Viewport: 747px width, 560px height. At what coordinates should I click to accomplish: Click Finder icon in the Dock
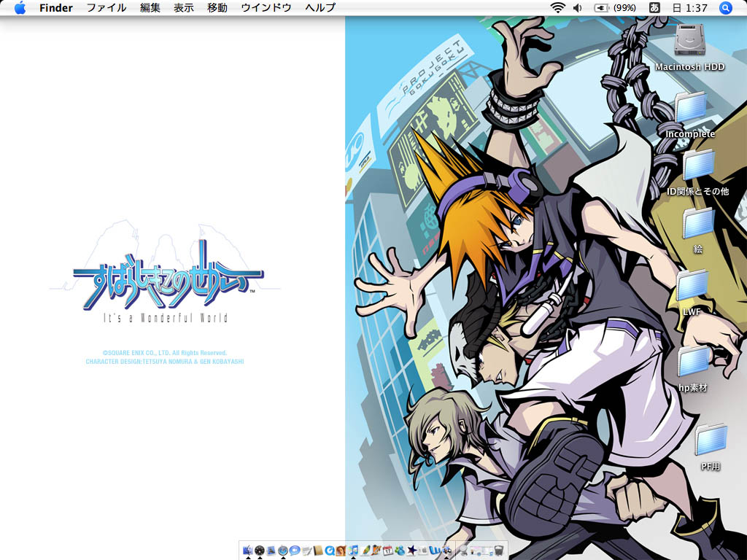[x=248, y=551]
